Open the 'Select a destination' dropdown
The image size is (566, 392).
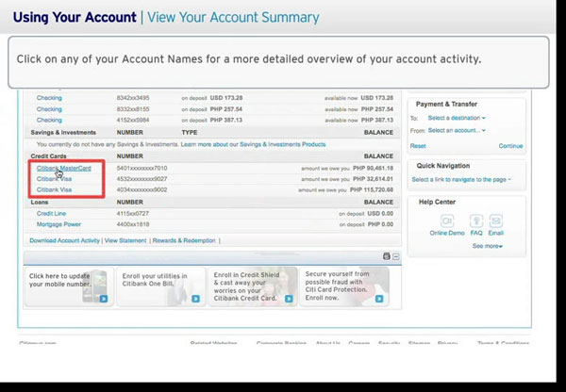[x=457, y=118]
